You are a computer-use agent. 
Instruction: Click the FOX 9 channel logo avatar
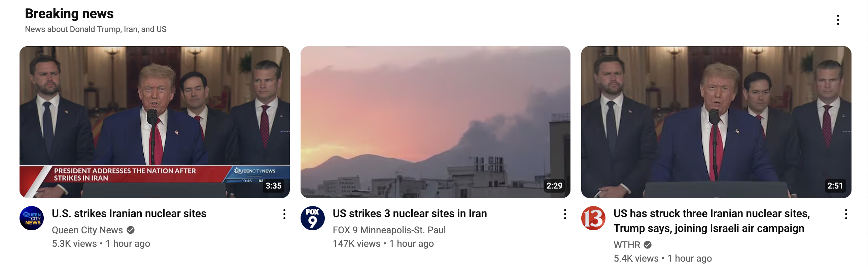pyautogui.click(x=312, y=218)
